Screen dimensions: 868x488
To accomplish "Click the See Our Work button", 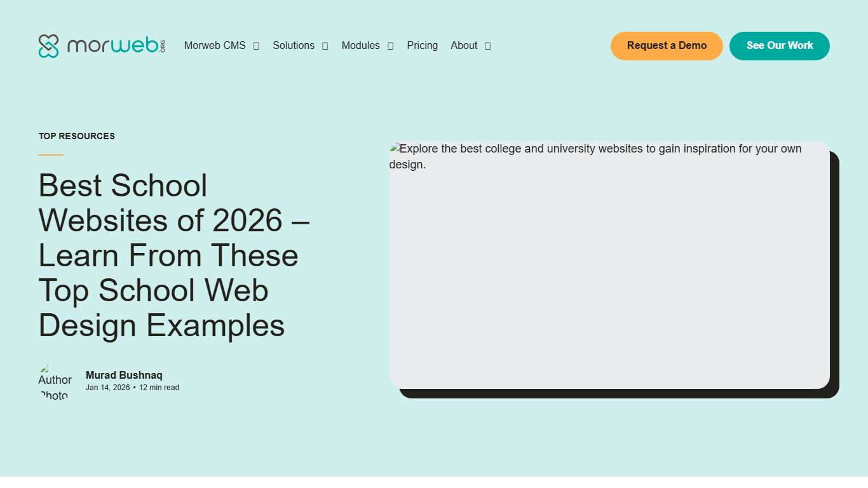I will coord(780,46).
